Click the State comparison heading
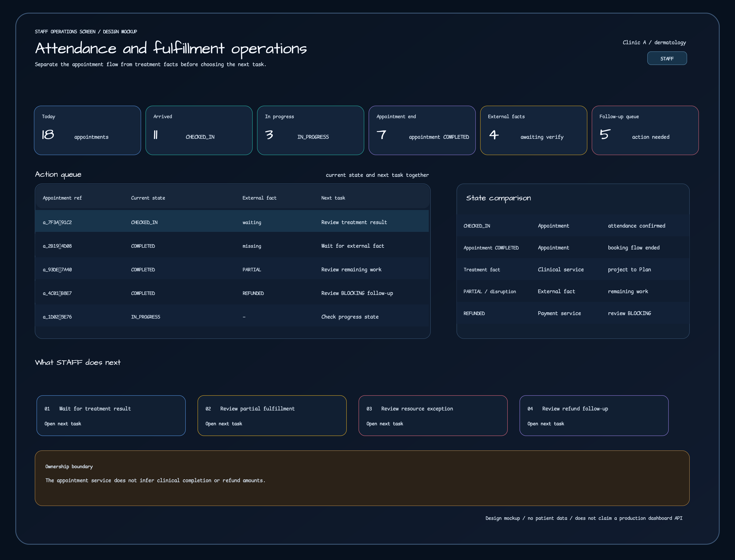The height and width of the screenshot is (560, 735). point(498,198)
